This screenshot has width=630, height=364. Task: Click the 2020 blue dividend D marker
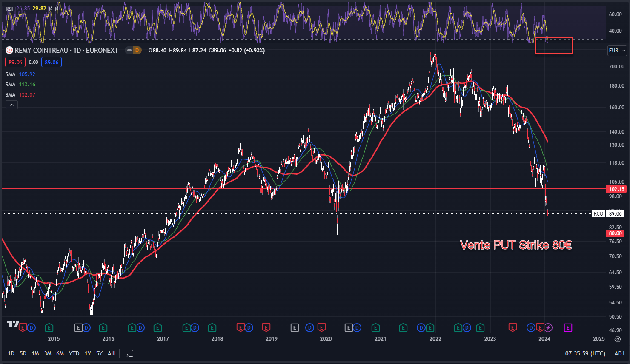click(x=357, y=327)
